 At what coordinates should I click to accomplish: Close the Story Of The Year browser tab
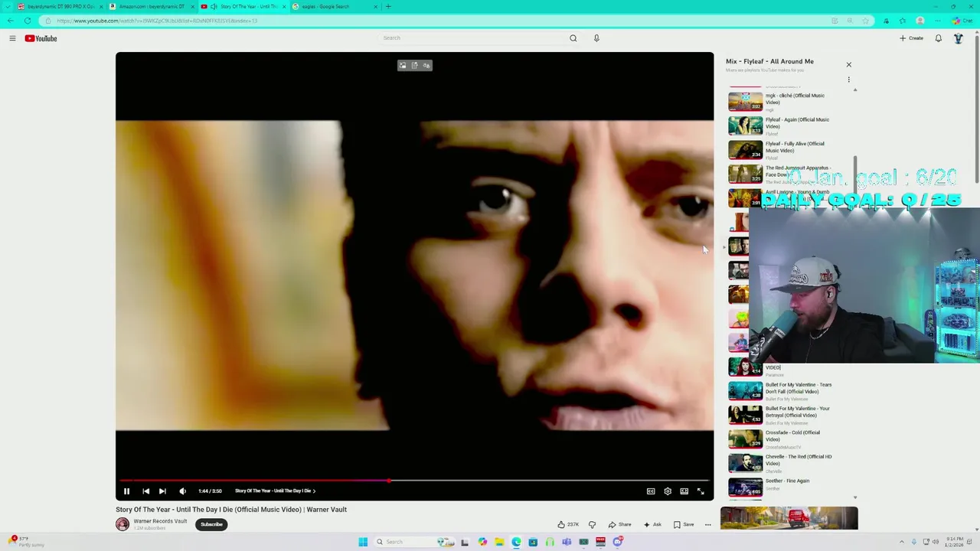(284, 6)
